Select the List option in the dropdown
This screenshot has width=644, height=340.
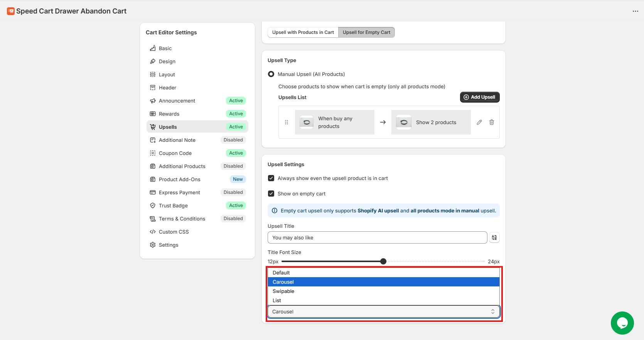(x=277, y=300)
